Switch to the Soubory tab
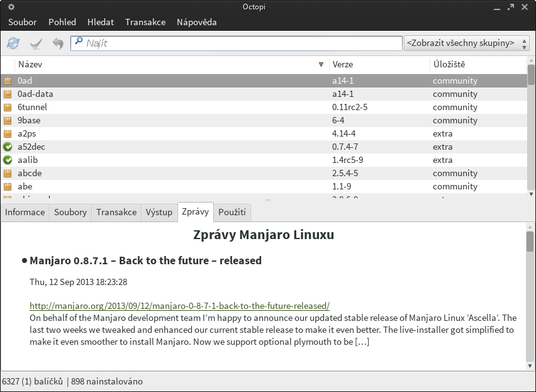Image resolution: width=536 pixels, height=392 pixels. pyautogui.click(x=70, y=212)
